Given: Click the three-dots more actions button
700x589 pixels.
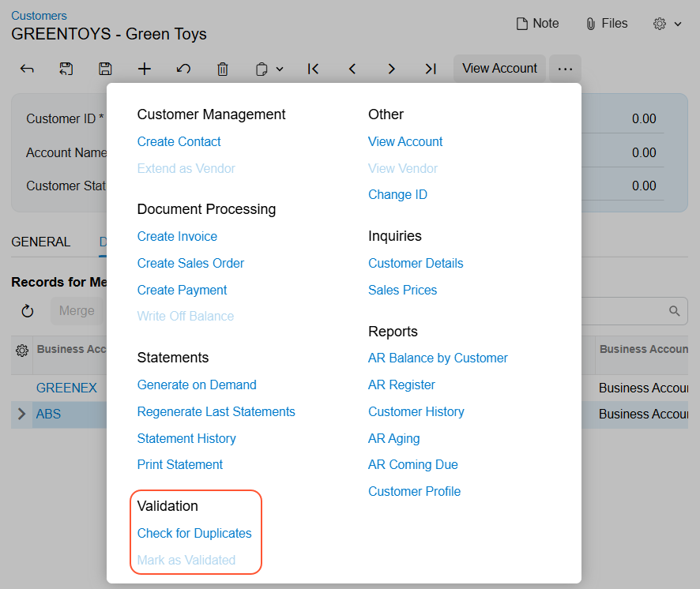Looking at the screenshot, I should [x=565, y=69].
